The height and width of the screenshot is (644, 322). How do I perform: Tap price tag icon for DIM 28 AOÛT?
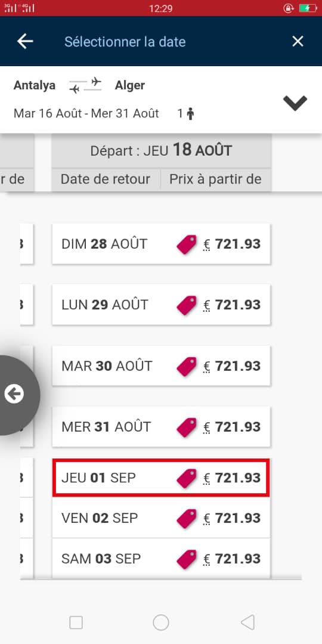click(187, 244)
